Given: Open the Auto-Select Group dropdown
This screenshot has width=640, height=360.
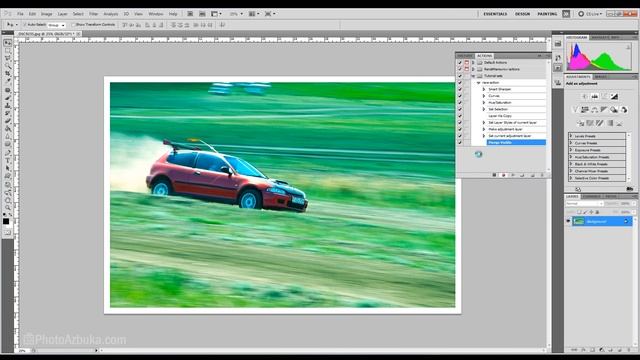Looking at the screenshot, I should pos(56,25).
